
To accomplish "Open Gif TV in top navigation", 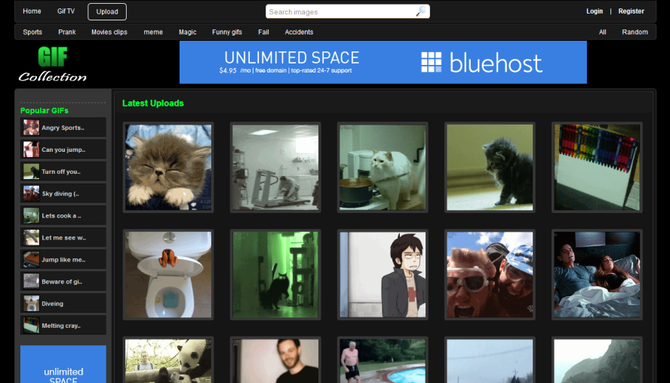I will (66, 11).
